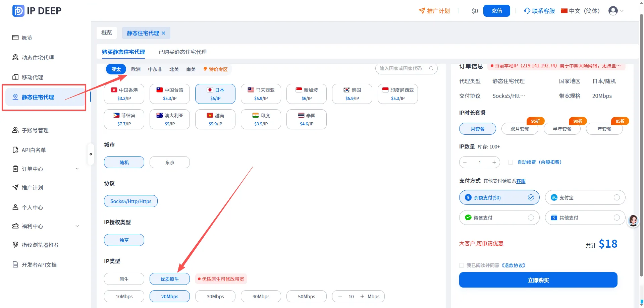Decrease IP quantity with minus button
The height and width of the screenshot is (308, 644).
465,162
